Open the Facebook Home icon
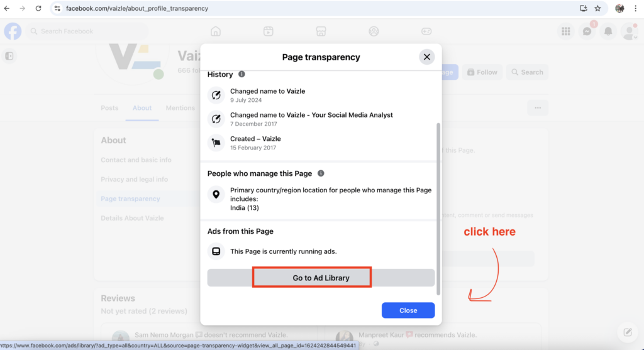 [216, 31]
